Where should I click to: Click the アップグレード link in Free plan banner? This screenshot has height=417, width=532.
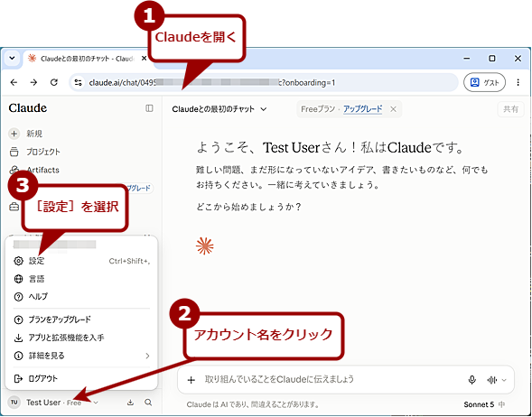(363, 109)
